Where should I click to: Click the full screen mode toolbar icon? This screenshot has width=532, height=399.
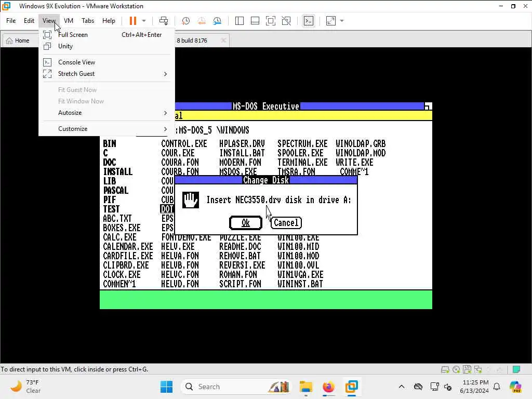(x=270, y=21)
